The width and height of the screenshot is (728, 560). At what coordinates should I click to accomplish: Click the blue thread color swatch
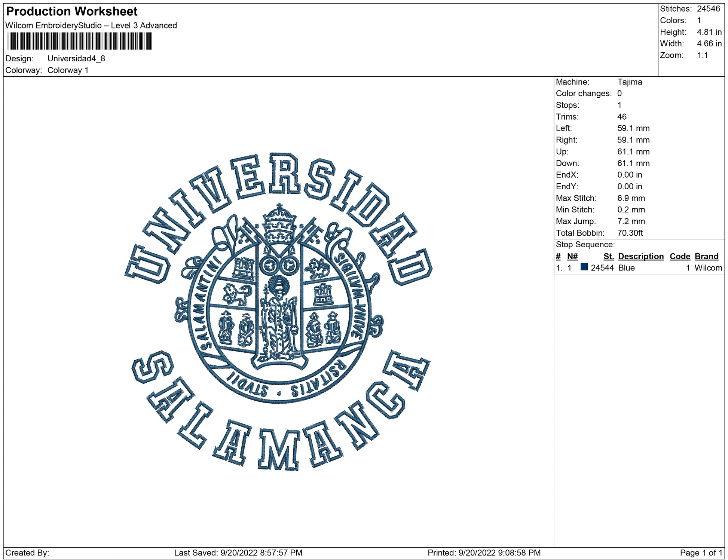[x=584, y=267]
